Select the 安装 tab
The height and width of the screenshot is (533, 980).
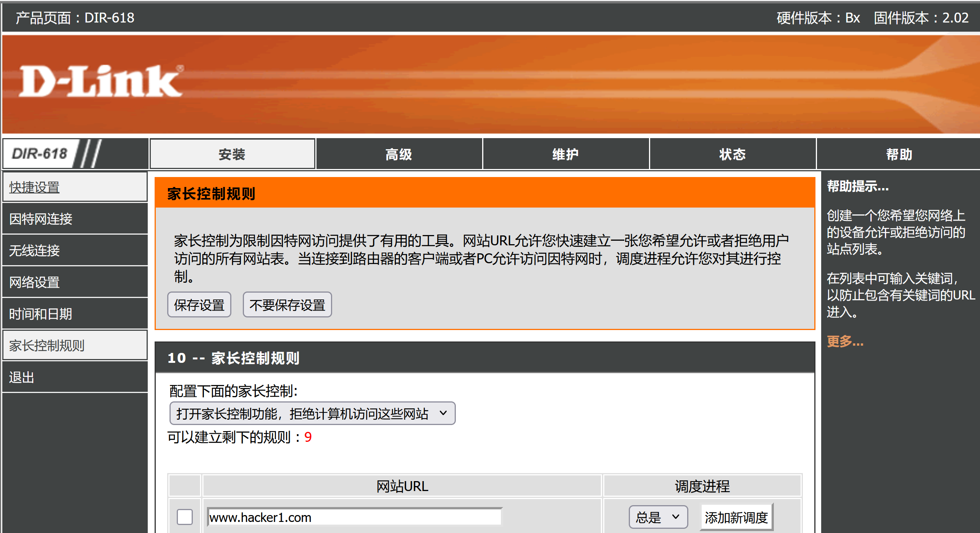232,154
